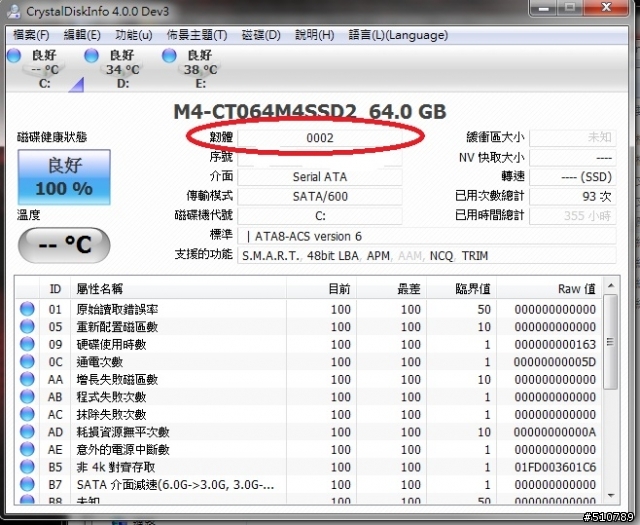Screen dimensions: 640x525
Task: Select drive C: status icon
Action: (x=14, y=56)
